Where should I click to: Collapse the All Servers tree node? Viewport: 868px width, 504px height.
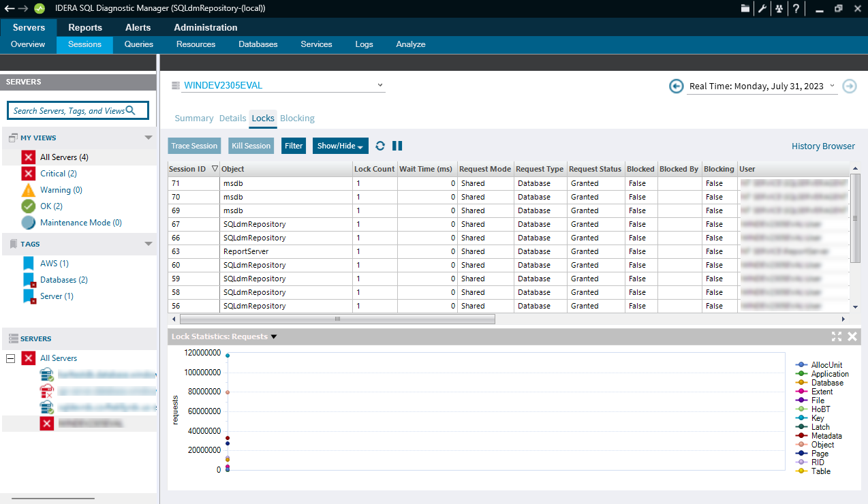pyautogui.click(x=10, y=358)
